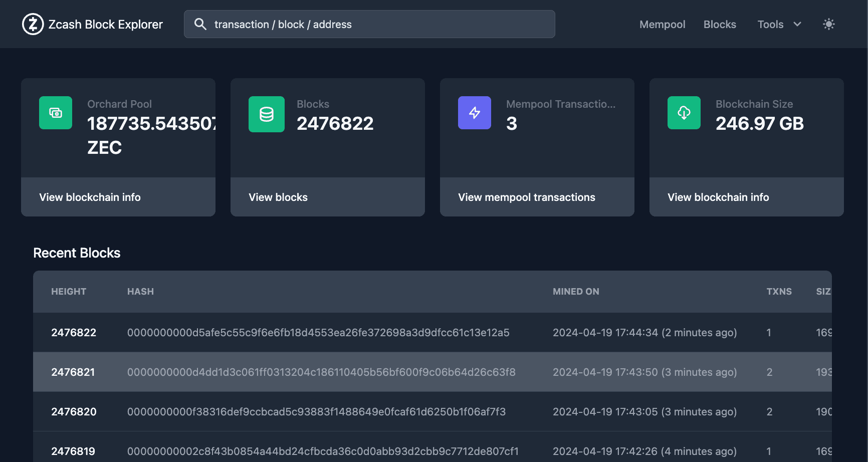Select the Orchard Pool wallet icon

coord(55,113)
